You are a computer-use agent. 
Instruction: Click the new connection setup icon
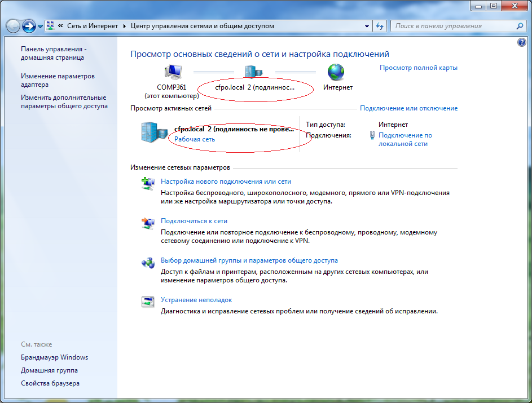pyautogui.click(x=148, y=183)
